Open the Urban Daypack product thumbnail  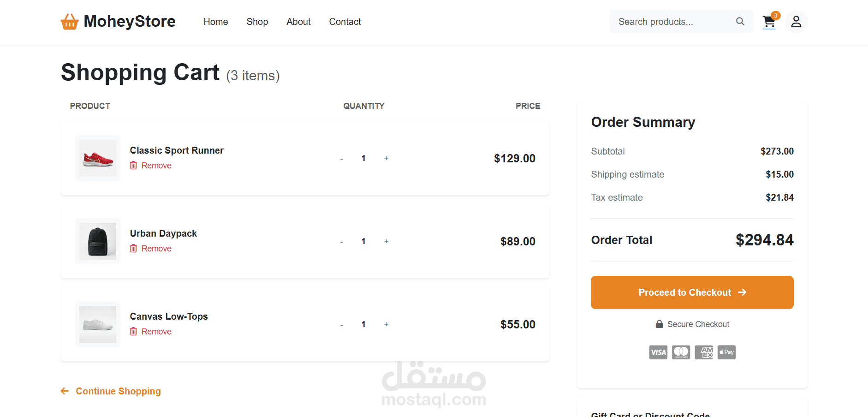pos(98,241)
